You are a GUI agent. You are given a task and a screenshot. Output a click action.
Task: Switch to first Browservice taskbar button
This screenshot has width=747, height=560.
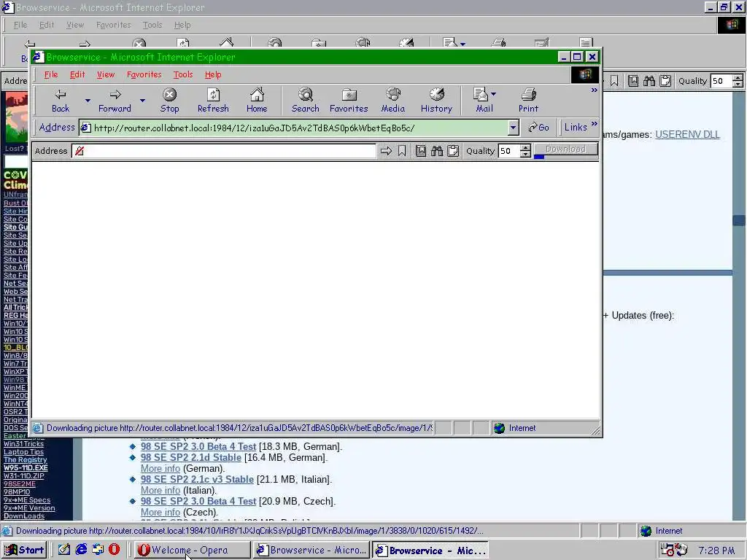(x=311, y=550)
